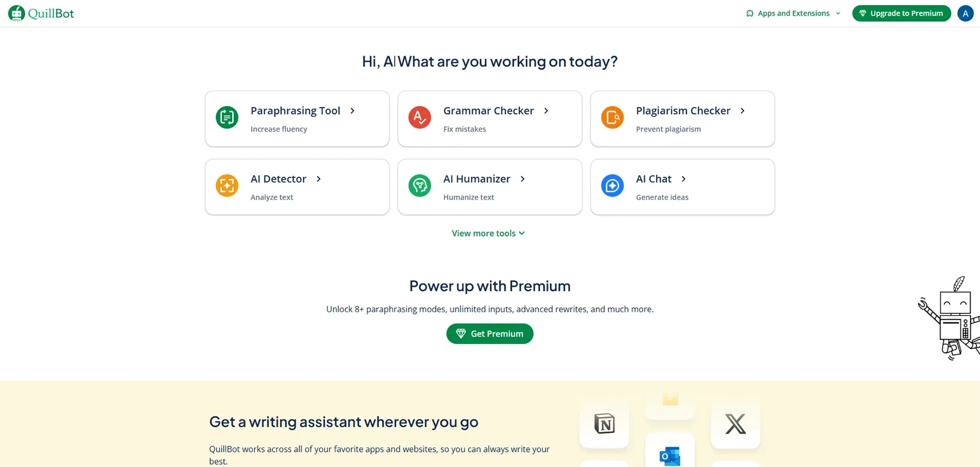Click the chevron next to AI Chat
980x467 pixels.
pyautogui.click(x=684, y=179)
